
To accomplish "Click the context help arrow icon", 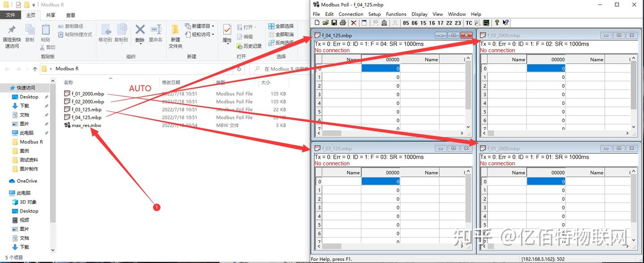I will 506,23.
